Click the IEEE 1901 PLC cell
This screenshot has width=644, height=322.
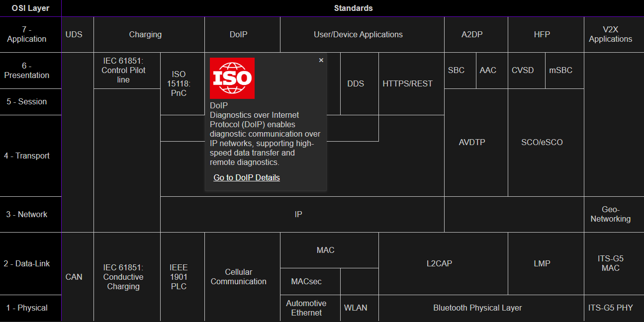pyautogui.click(x=179, y=277)
